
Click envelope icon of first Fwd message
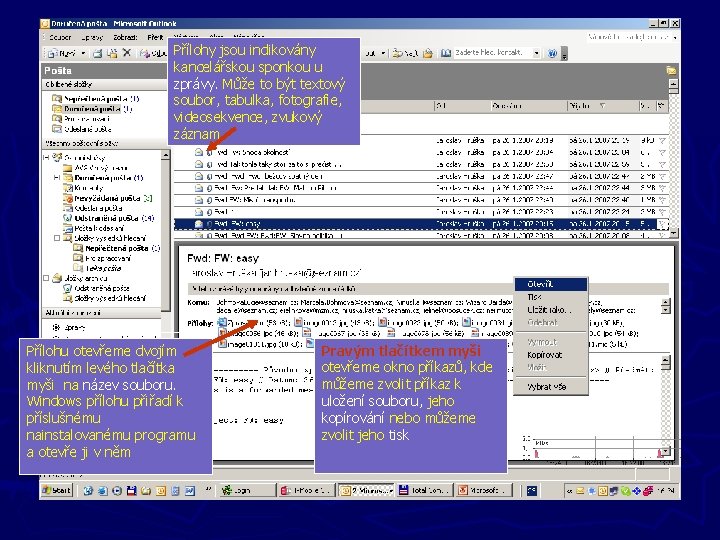click(198, 152)
